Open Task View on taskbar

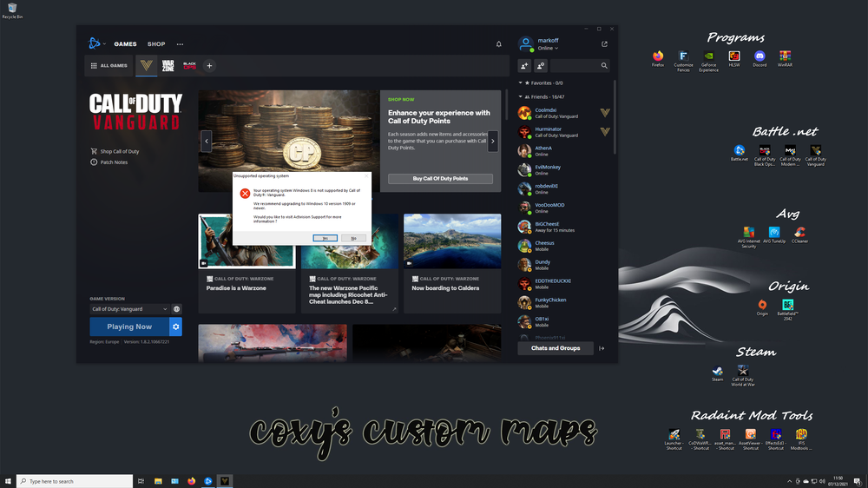141,481
